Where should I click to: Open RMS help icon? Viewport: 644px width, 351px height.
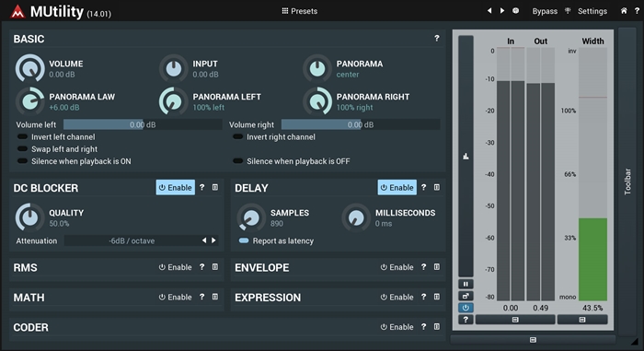pos(202,266)
